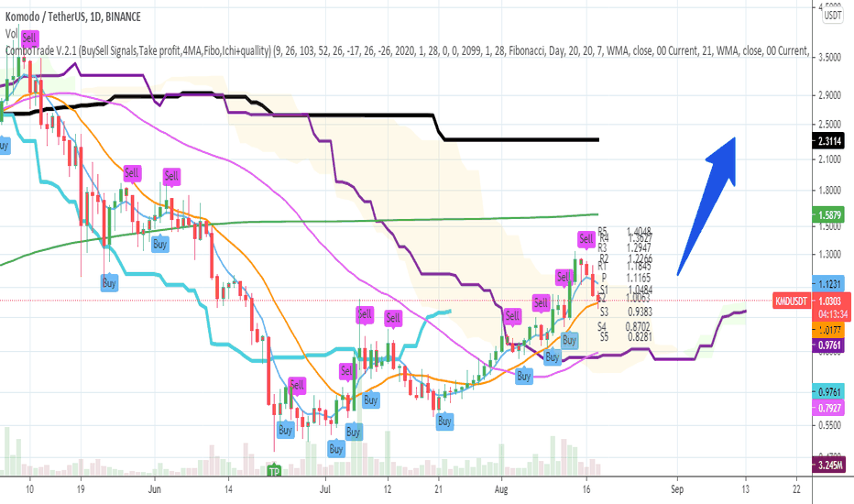Click the red 1.0303 last price label
The height and width of the screenshot is (504, 854).
[829, 301]
